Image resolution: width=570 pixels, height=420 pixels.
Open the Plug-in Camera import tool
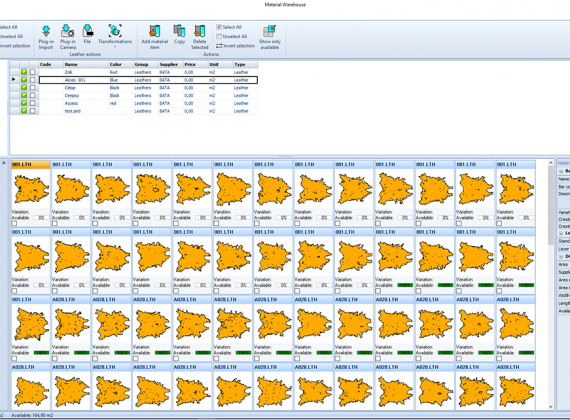68,37
